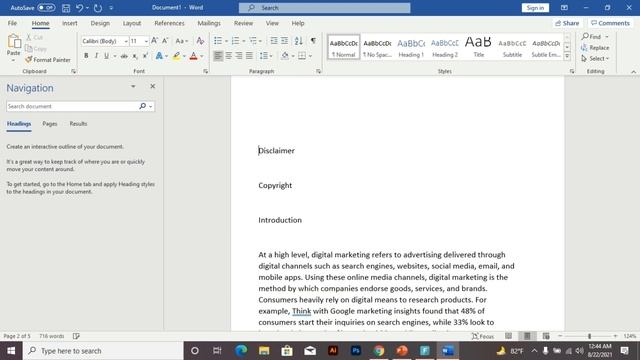Center the text

tap(229, 56)
